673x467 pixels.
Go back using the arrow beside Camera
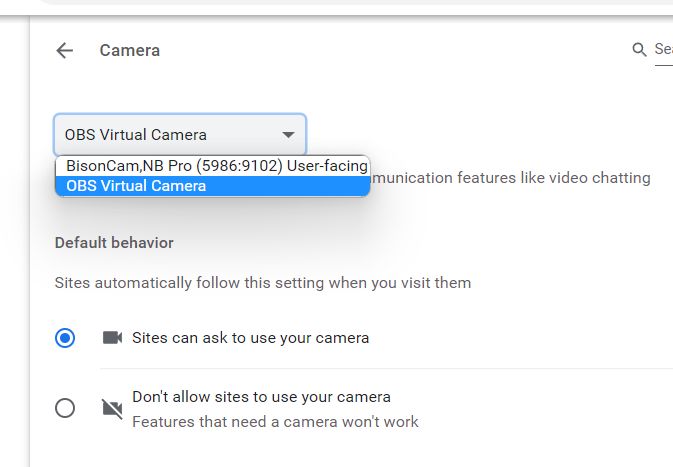pos(64,51)
